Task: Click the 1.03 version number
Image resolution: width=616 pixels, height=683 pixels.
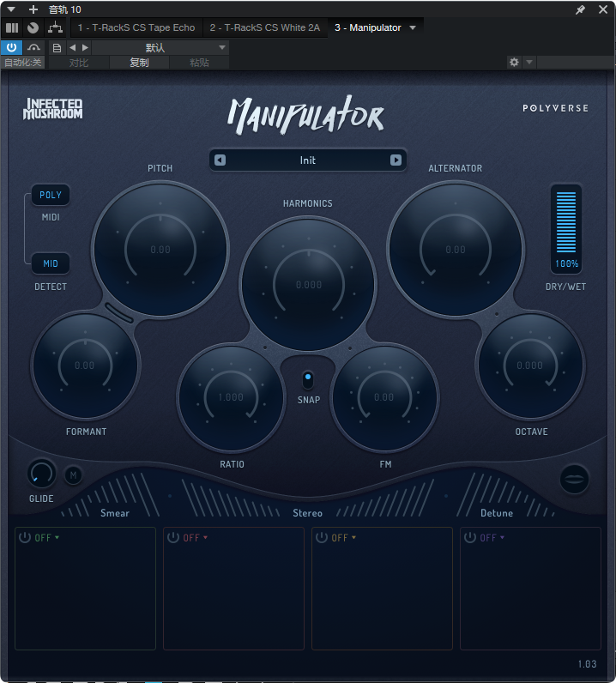Action: (x=587, y=664)
